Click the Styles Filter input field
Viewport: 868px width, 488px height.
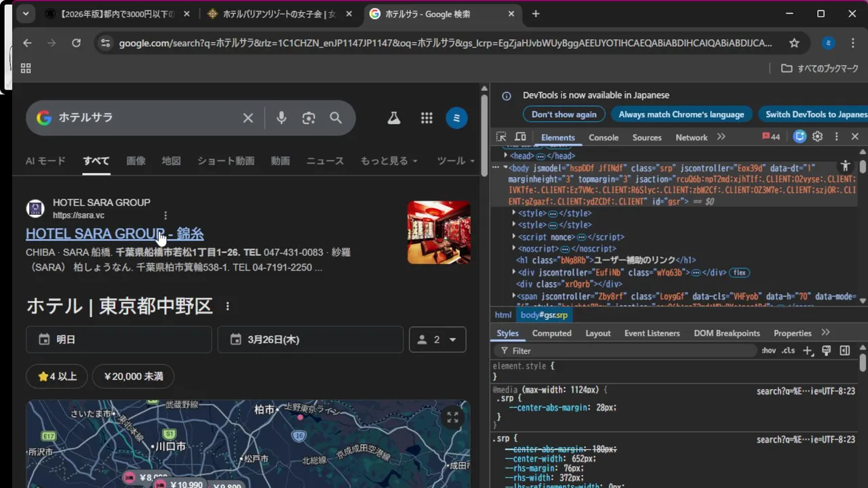[x=625, y=350]
